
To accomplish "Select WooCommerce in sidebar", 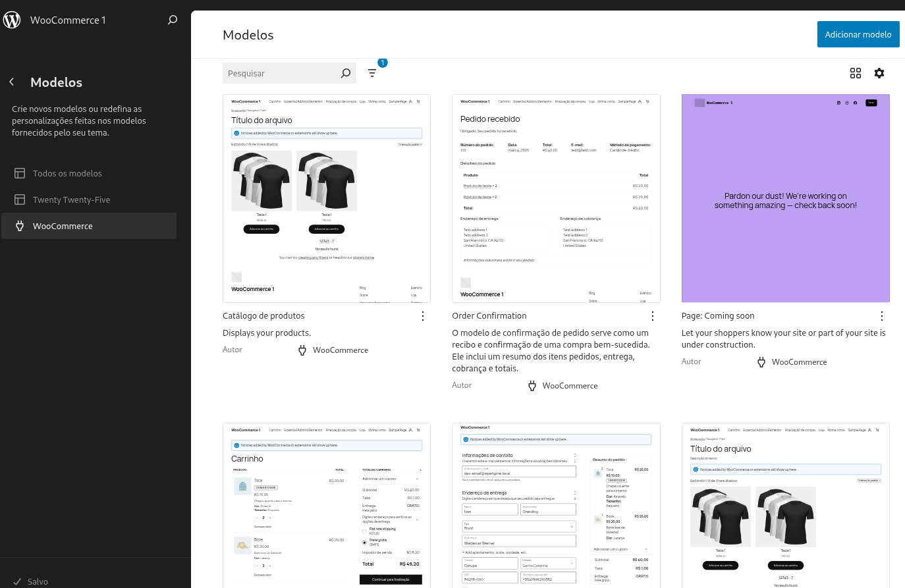I will pos(89,226).
